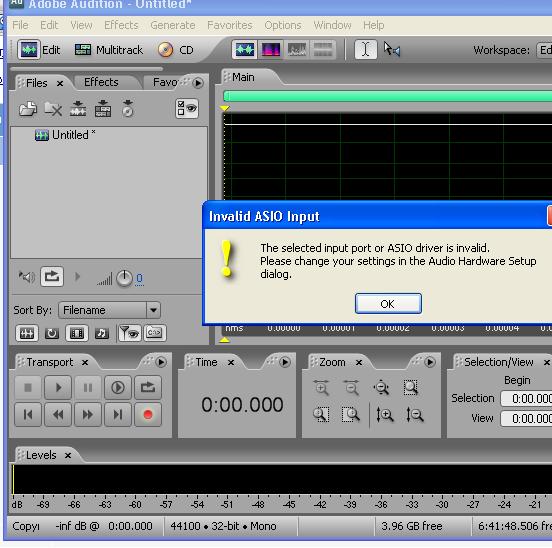Click the Close File icon
552x548 pixels.
click(53, 109)
